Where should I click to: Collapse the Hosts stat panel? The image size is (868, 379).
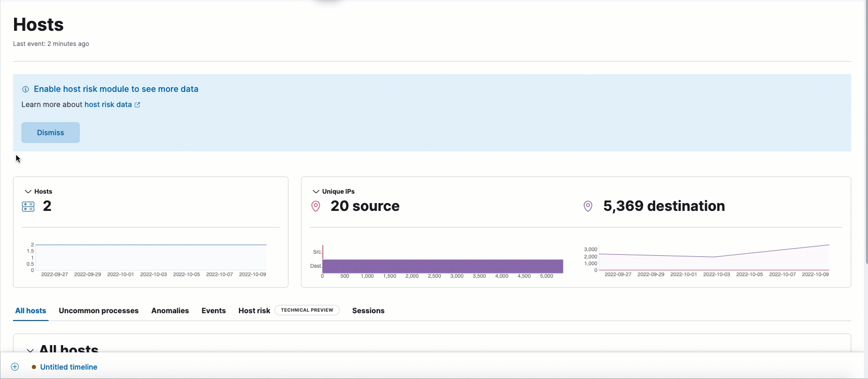[28, 192]
